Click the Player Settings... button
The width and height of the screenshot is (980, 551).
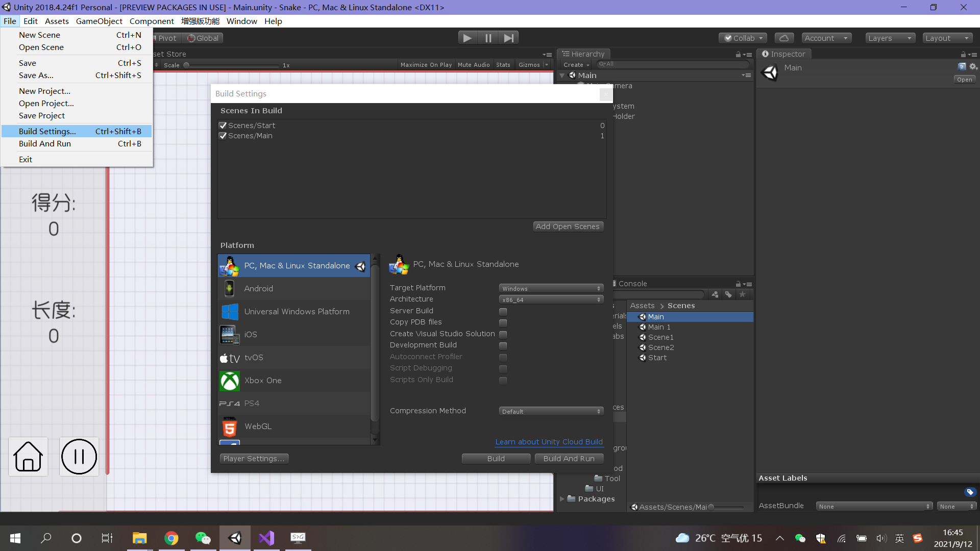(x=254, y=459)
